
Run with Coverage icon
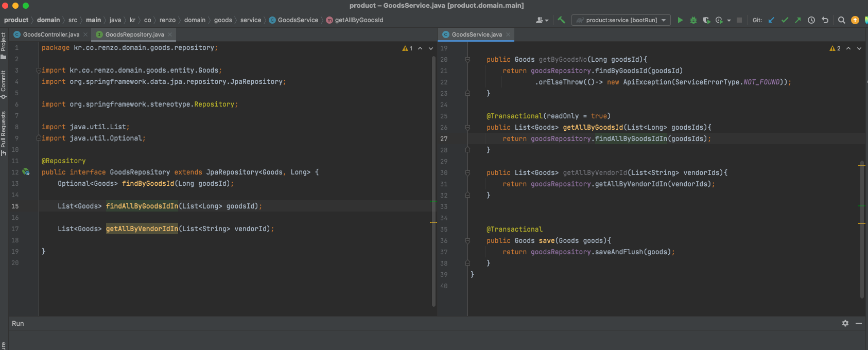[x=706, y=20]
